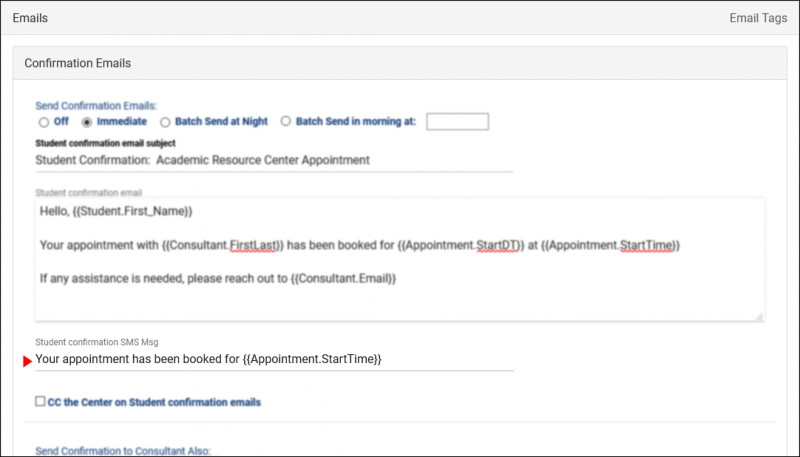Select the Off radio button
Image resolution: width=800 pixels, height=457 pixels.
click(x=43, y=122)
